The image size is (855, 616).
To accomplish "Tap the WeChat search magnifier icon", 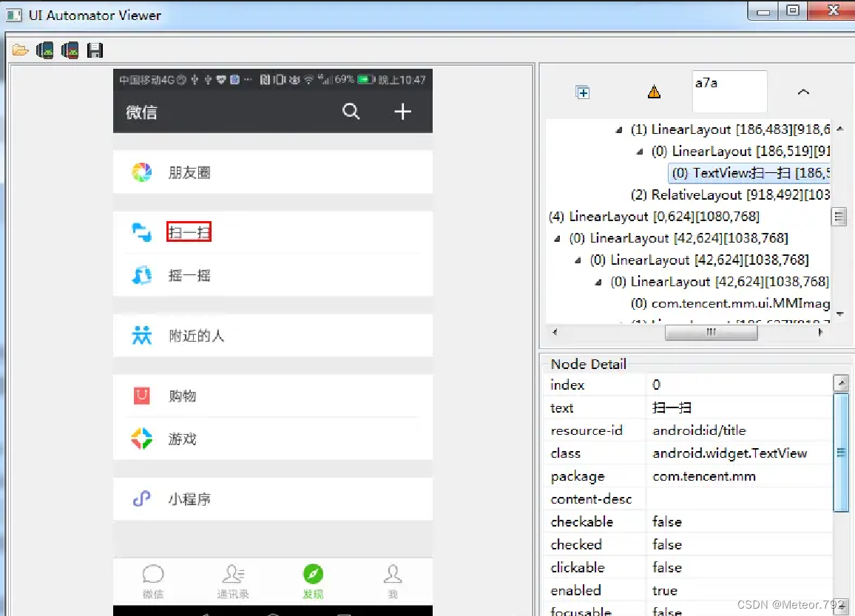I will 351,112.
